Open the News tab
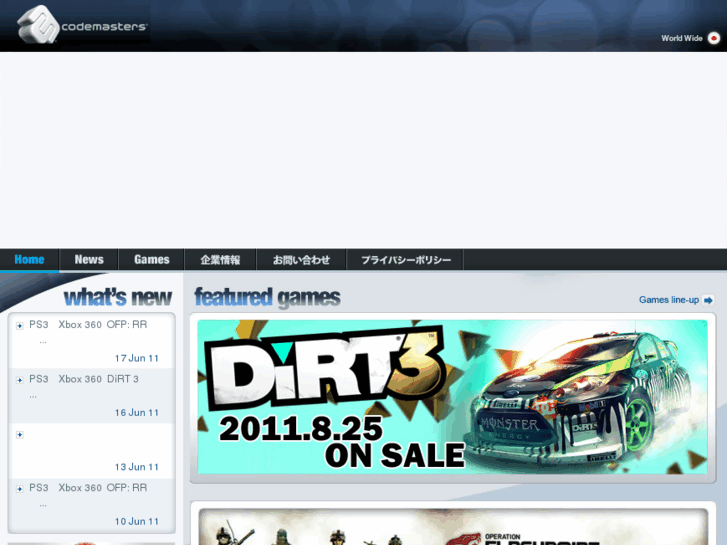727x545 pixels. (x=89, y=259)
